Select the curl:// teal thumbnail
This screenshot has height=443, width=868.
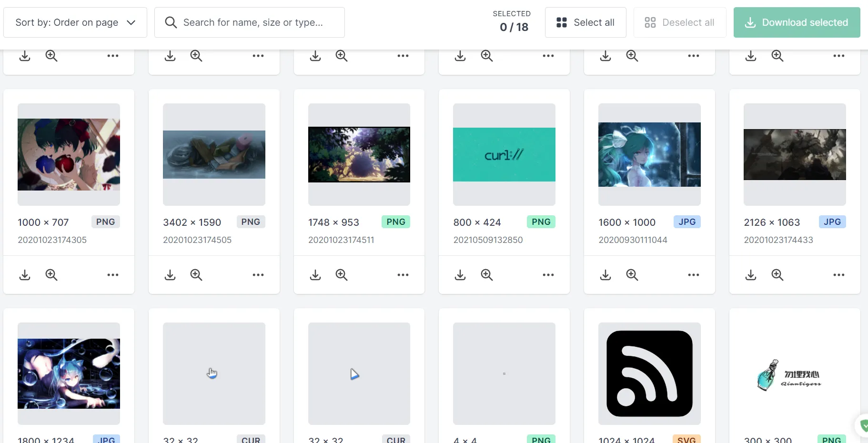504,154
